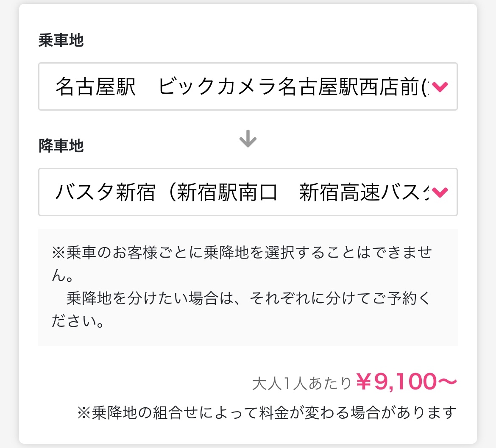
Task: Click the pink chevron in the 名古屋駅 selector
Action: point(440,86)
